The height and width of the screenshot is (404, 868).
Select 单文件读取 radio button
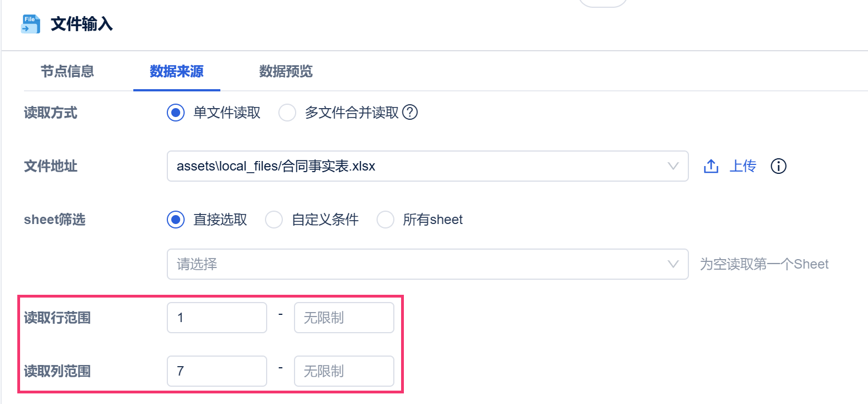pos(176,113)
